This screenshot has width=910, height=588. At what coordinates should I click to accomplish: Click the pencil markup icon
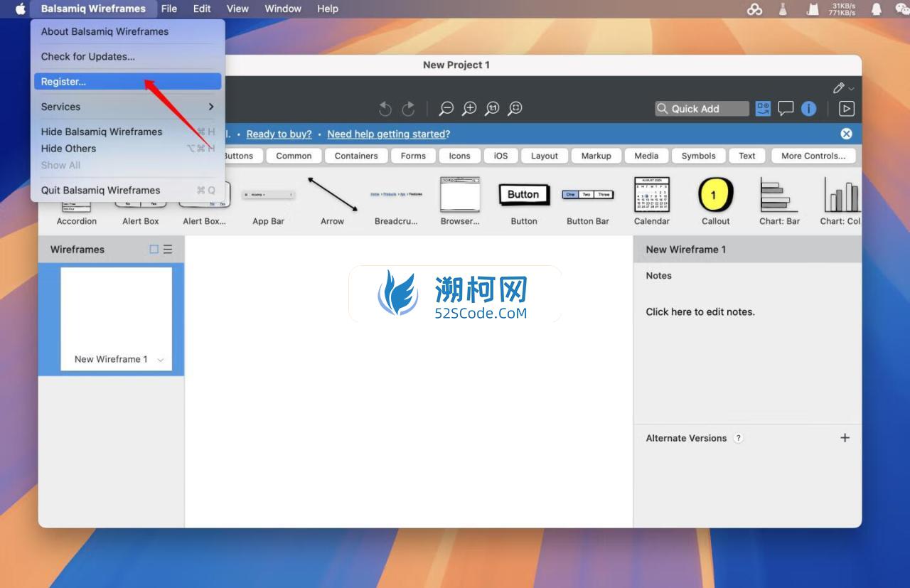[839, 87]
